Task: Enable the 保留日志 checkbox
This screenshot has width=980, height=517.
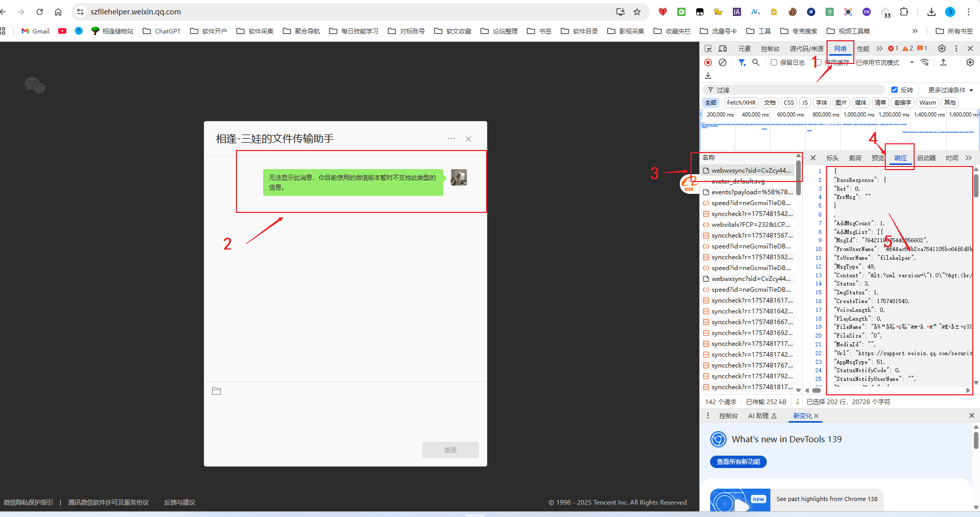Action: [x=773, y=62]
